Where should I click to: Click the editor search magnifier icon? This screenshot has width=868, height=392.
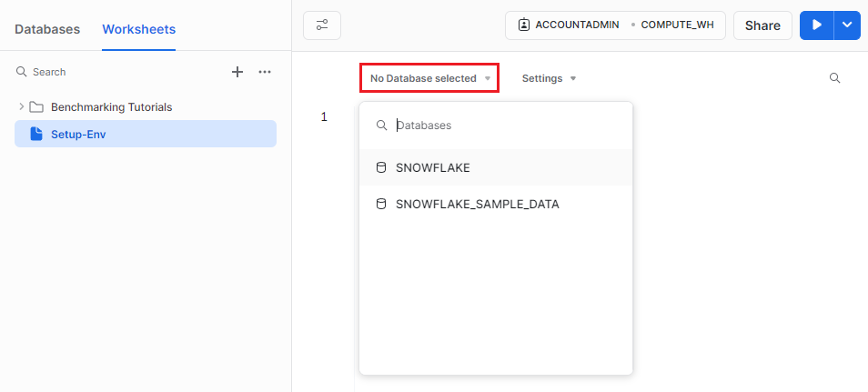[x=834, y=78]
